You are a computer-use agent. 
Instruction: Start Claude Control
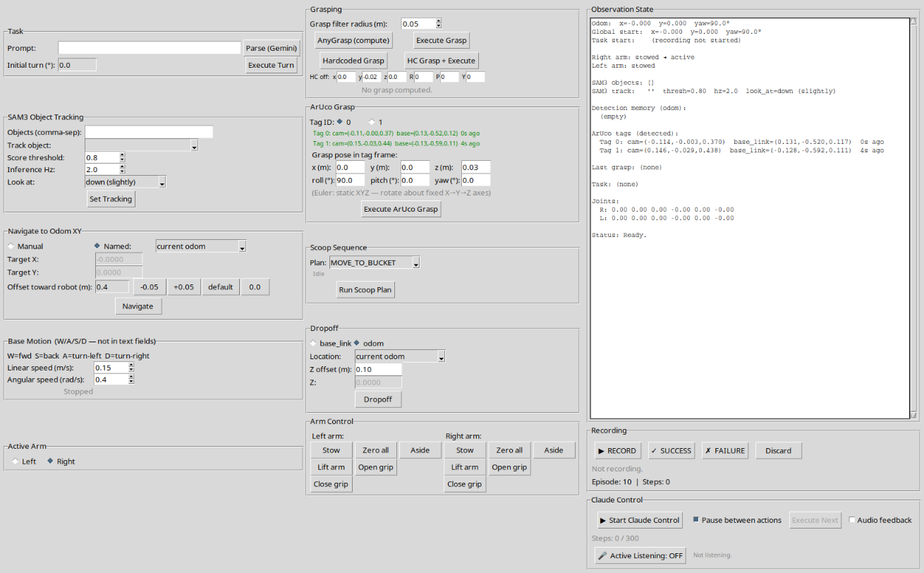(639, 519)
